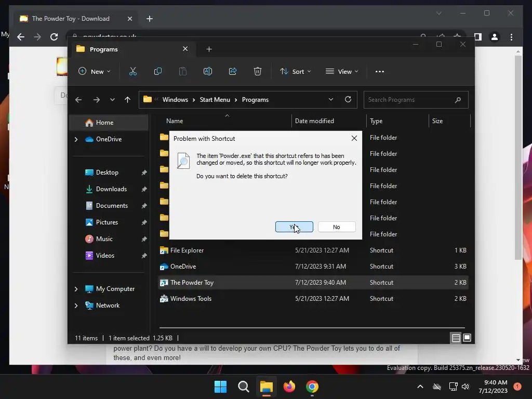
Task: Open the New dropdown menu
Action: click(x=95, y=72)
